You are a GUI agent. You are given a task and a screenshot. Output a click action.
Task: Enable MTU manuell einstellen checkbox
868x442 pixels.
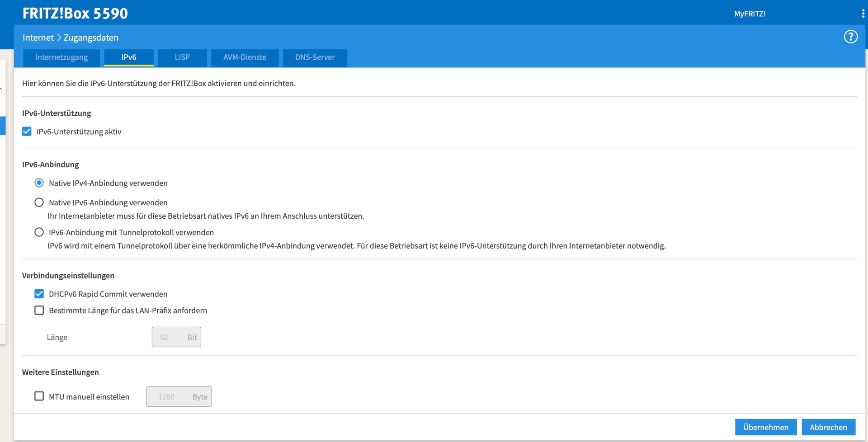coord(39,396)
